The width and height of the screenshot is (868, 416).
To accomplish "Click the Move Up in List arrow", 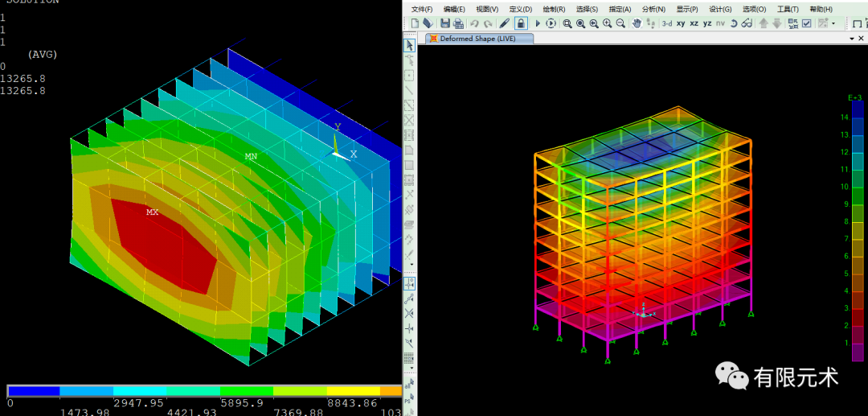I will tap(764, 23).
